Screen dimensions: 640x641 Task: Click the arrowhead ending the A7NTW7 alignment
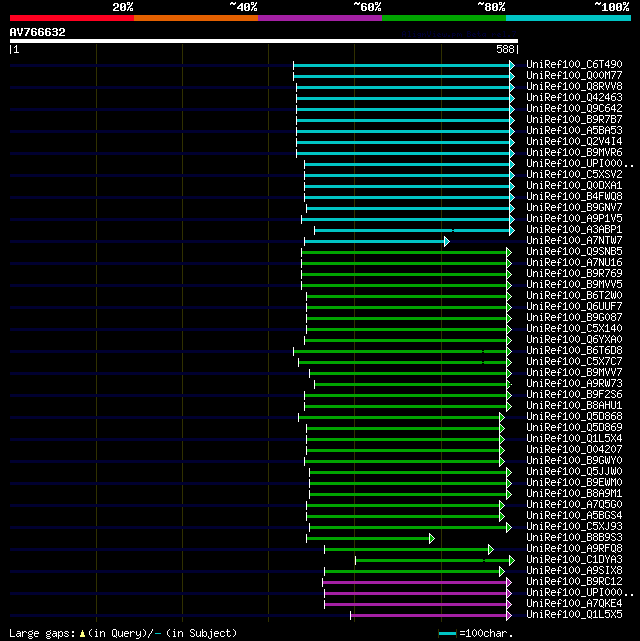[447, 242]
